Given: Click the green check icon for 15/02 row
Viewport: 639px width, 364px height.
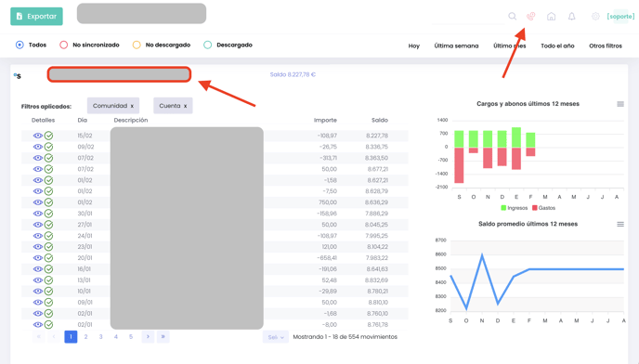Looking at the screenshot, I should (x=48, y=136).
